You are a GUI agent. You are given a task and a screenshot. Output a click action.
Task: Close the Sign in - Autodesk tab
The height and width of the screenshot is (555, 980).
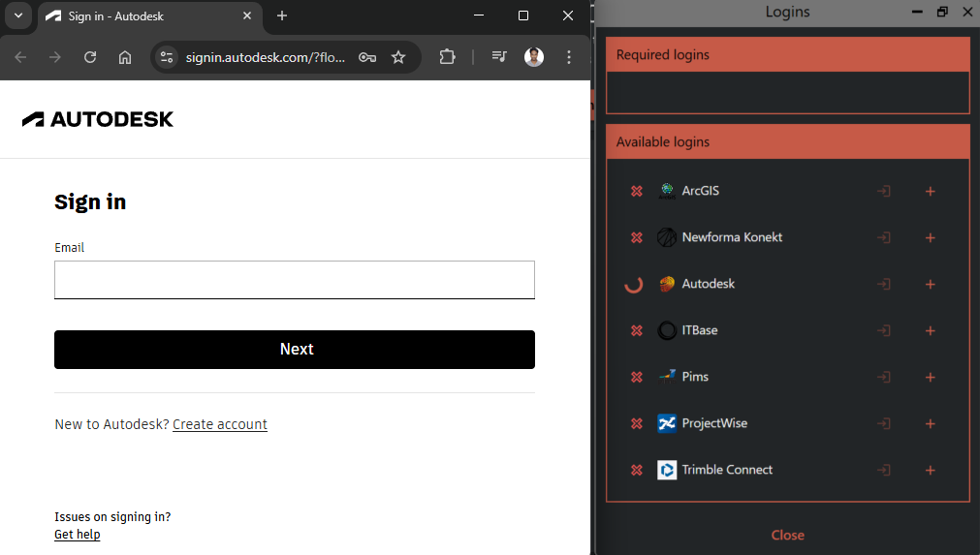[x=247, y=15]
